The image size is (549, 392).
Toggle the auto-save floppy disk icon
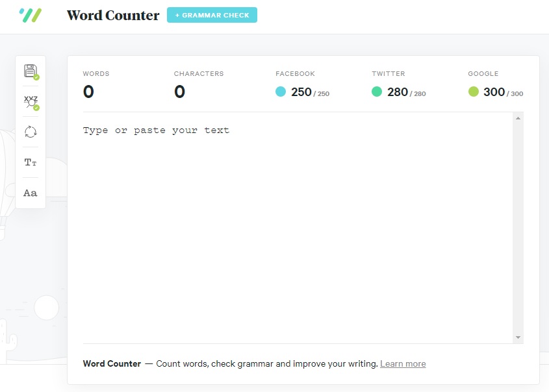31,71
